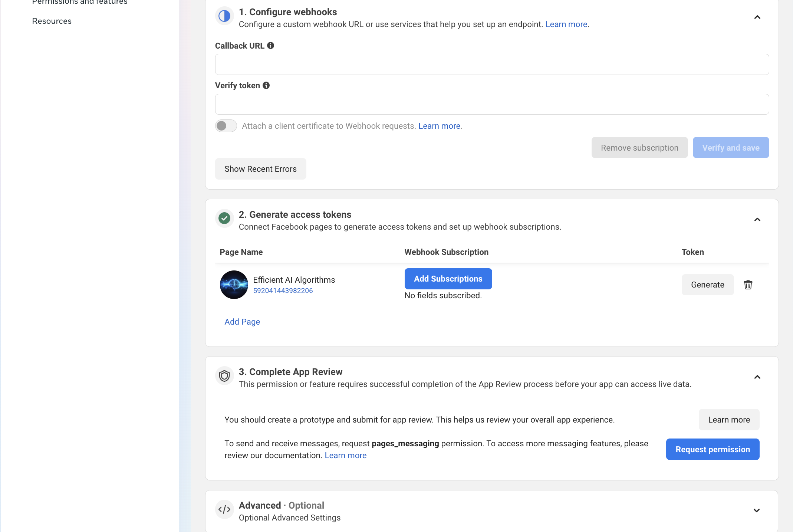Delete Efficient AI Algorithms page via trash icon

pos(748,285)
